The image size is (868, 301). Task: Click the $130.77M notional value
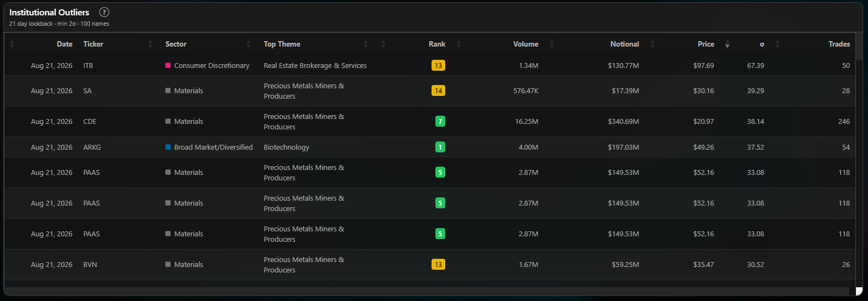point(623,65)
